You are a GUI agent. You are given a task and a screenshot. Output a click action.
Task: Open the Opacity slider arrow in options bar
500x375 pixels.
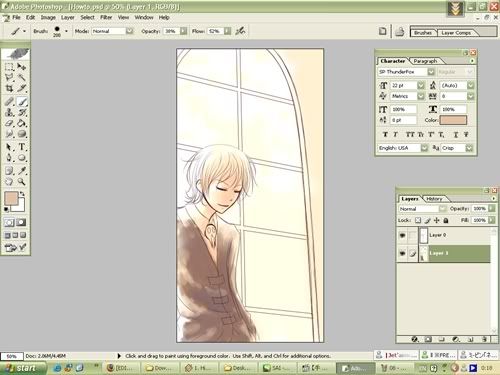[183, 31]
